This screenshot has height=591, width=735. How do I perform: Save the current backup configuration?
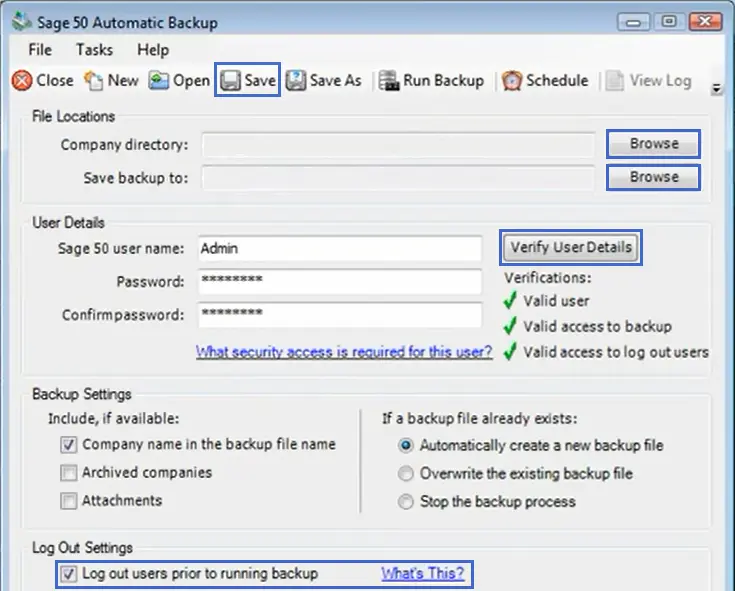pyautogui.click(x=248, y=80)
